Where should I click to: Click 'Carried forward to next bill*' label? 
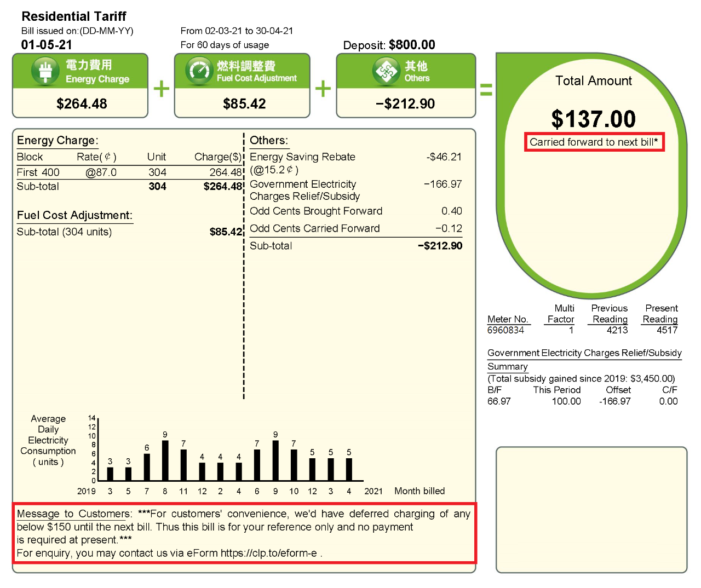594,142
